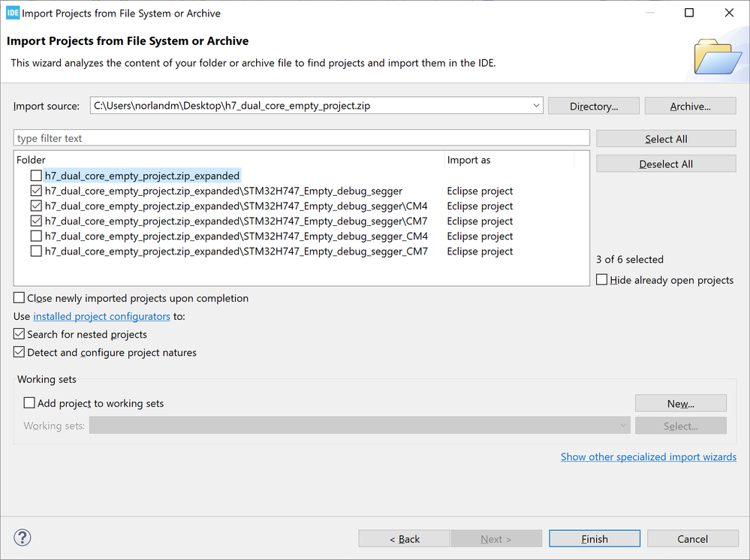Uncheck the STM32H747_Empty_debug_segger\CM4 checkbox
Viewport: 750px width, 560px height.
[x=36, y=206]
